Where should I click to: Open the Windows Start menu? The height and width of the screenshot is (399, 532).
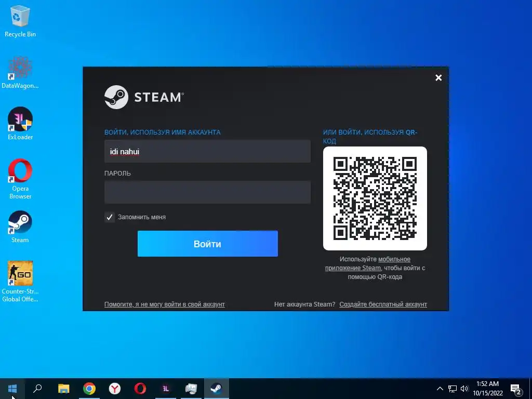pyautogui.click(x=12, y=389)
